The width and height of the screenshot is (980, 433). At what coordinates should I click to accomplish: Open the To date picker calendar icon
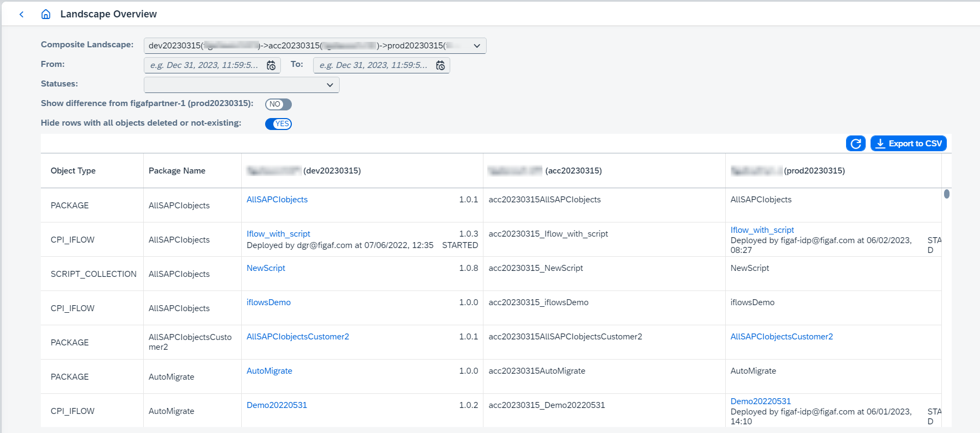(440, 65)
